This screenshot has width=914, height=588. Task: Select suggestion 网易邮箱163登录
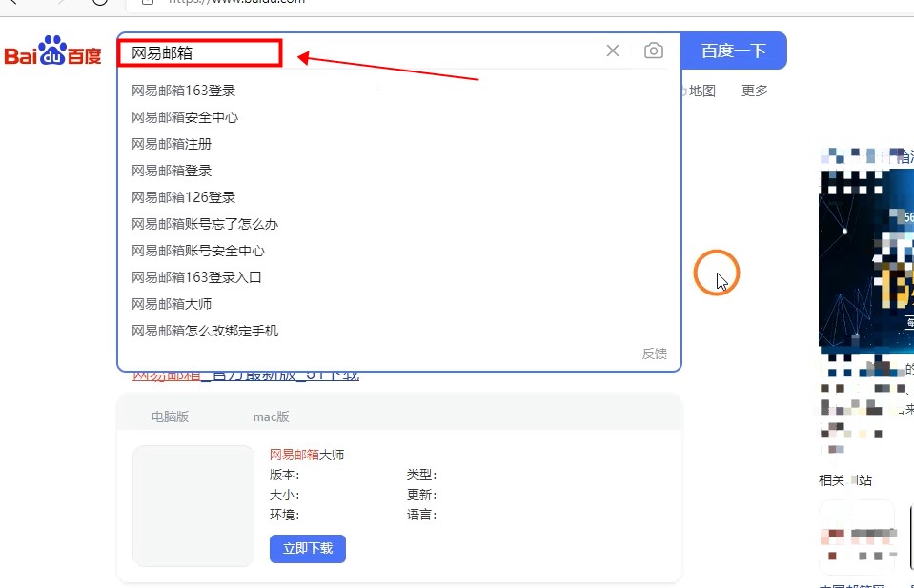pyautogui.click(x=183, y=91)
